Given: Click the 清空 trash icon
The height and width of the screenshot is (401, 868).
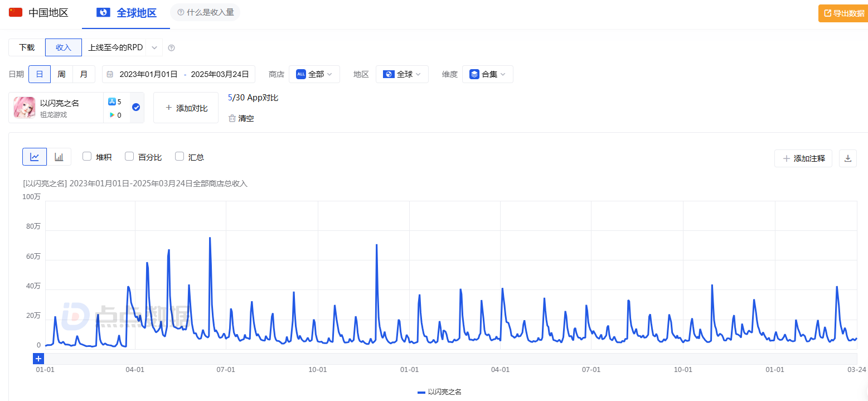Looking at the screenshot, I should pyautogui.click(x=232, y=118).
